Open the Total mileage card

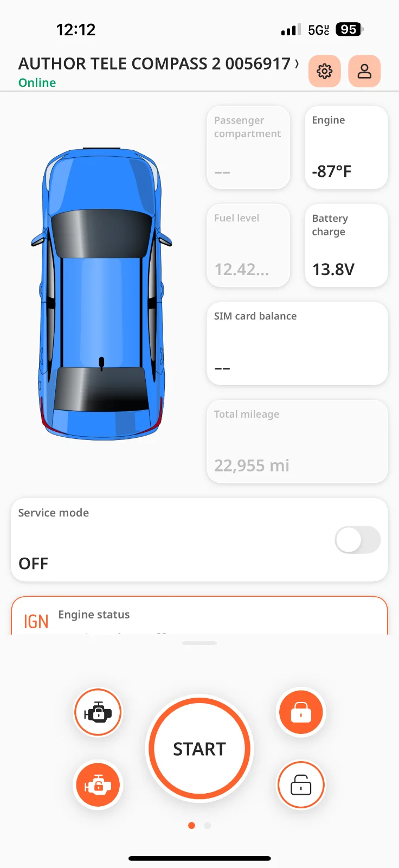tap(297, 441)
